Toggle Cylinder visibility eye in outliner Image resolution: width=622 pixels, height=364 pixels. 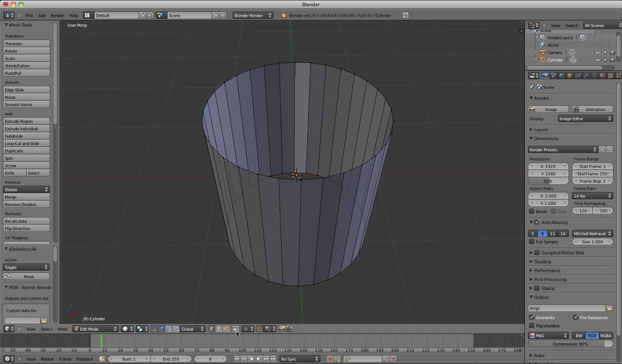coord(598,60)
